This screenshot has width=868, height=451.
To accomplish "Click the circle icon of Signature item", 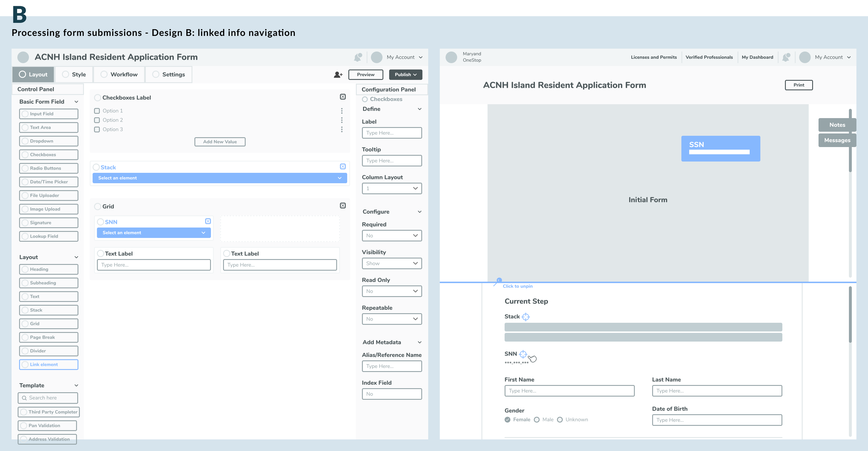I will [x=25, y=223].
